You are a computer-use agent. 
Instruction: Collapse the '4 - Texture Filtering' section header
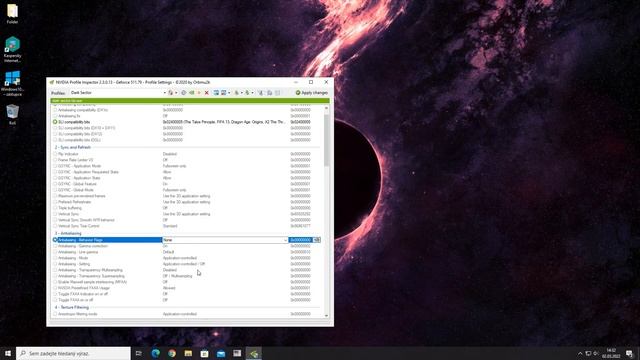click(x=72, y=307)
